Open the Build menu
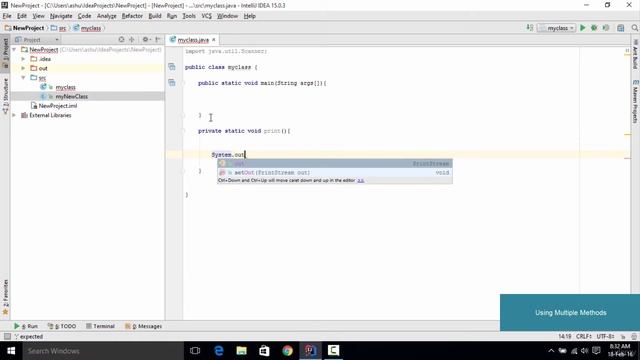 click(x=155, y=16)
